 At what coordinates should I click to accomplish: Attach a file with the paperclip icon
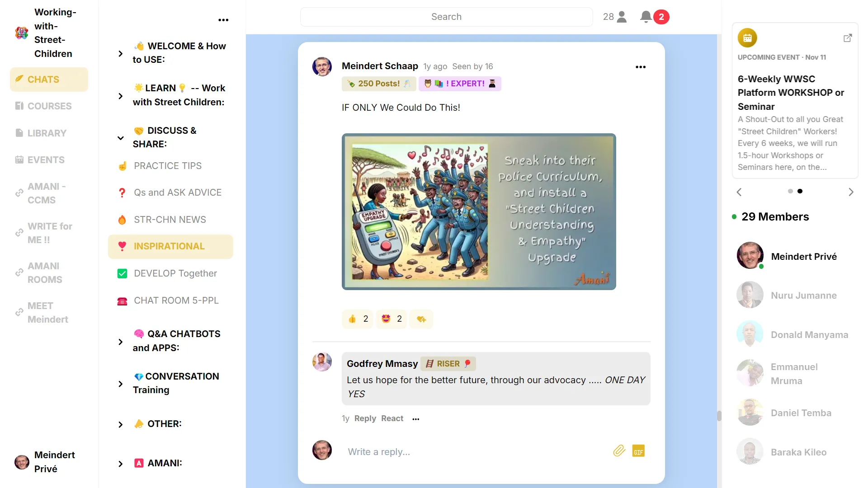click(x=619, y=451)
